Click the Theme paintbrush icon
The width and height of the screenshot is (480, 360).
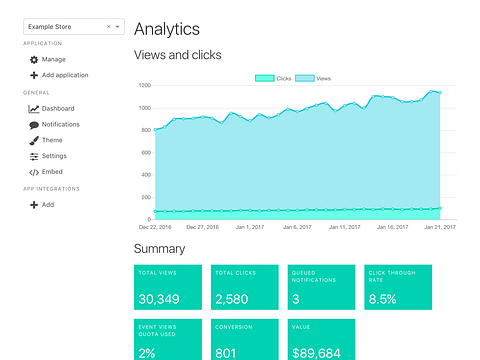click(x=34, y=141)
